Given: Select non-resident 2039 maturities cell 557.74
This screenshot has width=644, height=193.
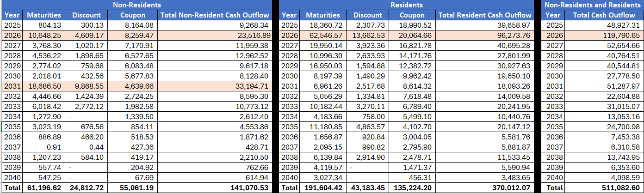Looking at the screenshot, I should click(44, 167).
